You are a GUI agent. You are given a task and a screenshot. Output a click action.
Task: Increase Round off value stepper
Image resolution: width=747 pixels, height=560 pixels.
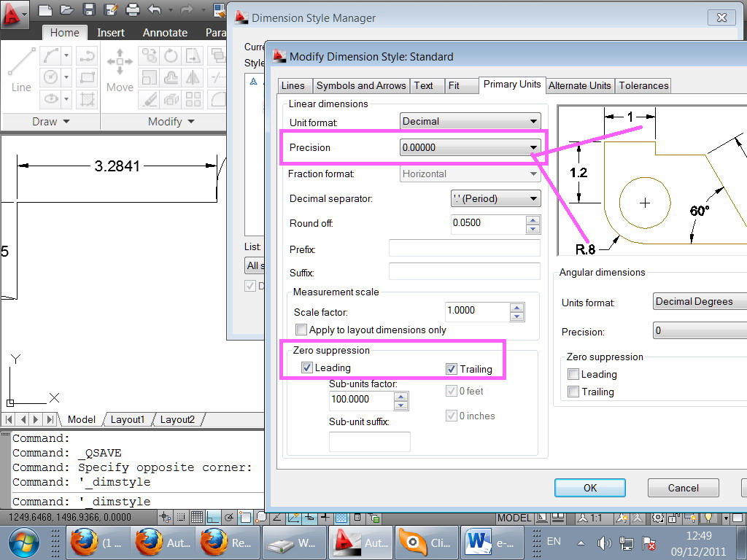533,220
